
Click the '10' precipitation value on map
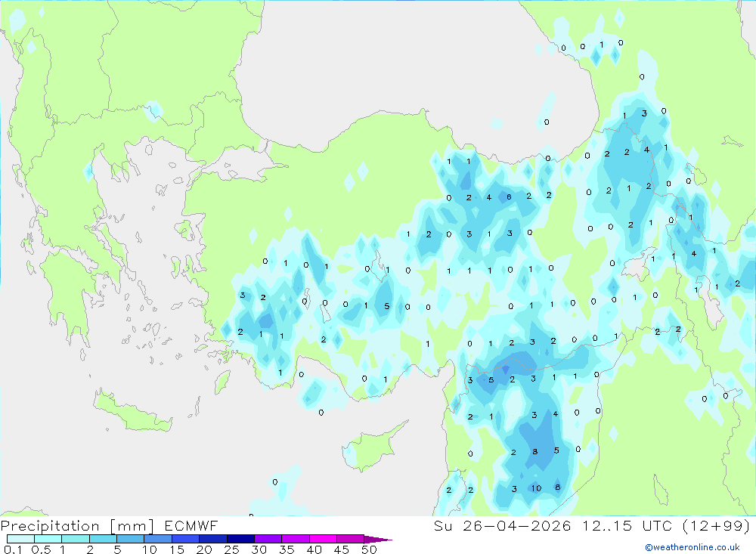[536, 488]
